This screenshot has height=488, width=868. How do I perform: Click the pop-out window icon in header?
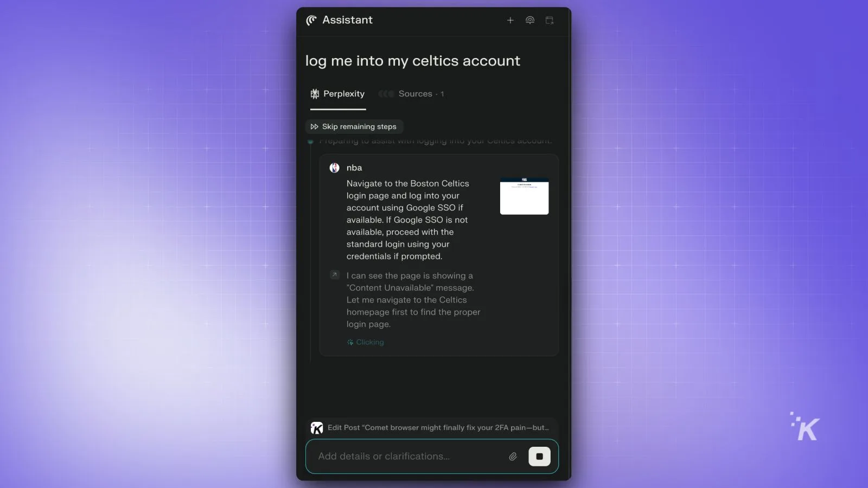coord(550,20)
